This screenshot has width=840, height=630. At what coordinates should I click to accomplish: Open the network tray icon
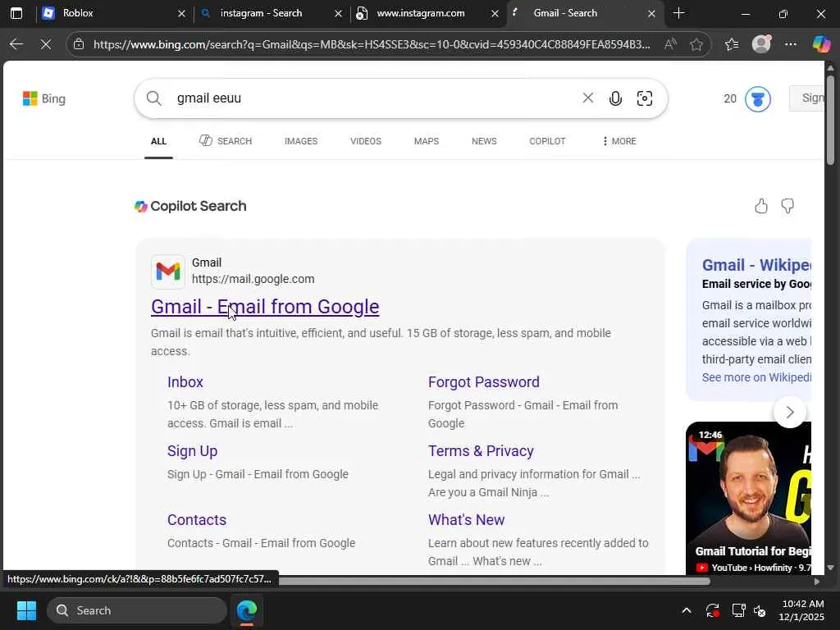pos(739,610)
